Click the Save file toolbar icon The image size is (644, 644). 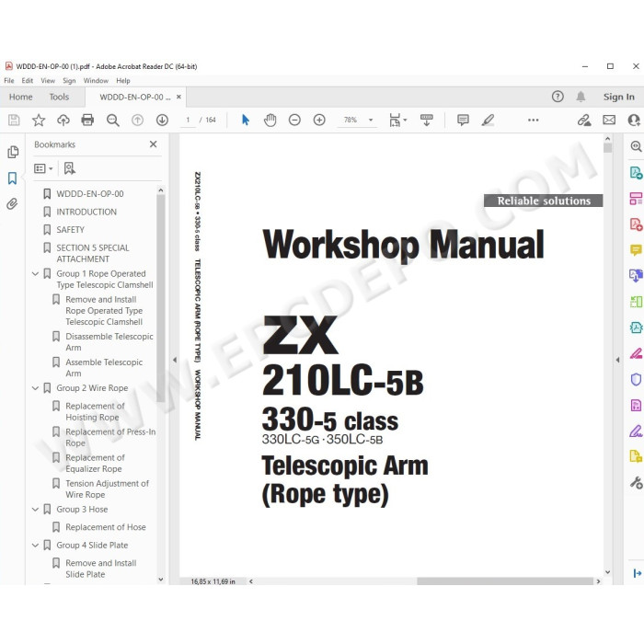point(14,120)
